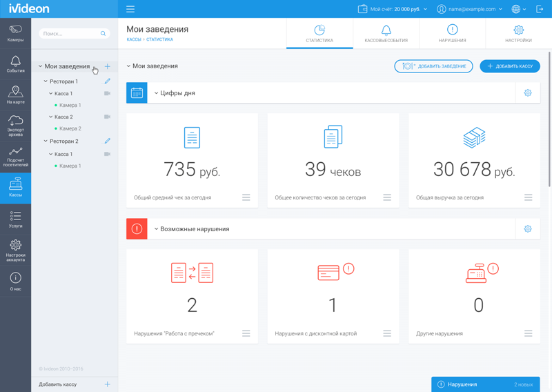
Task: Switch to the Нарушения tab
Action: (452, 33)
